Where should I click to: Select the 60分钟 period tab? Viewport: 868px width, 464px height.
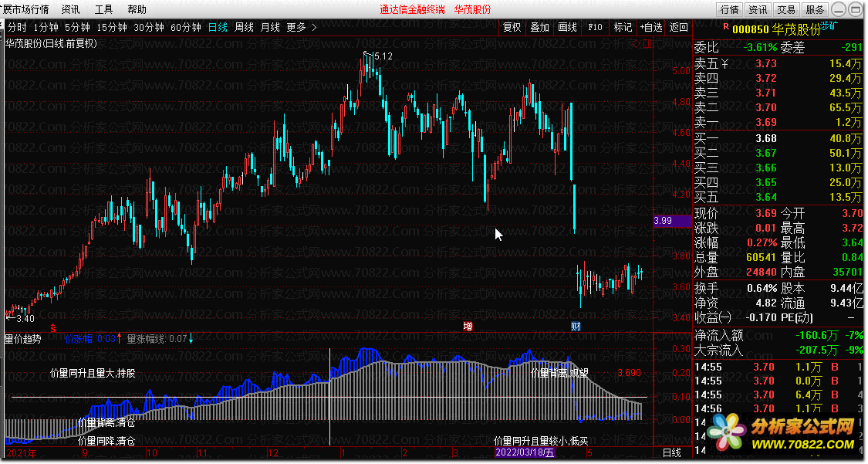coord(186,27)
